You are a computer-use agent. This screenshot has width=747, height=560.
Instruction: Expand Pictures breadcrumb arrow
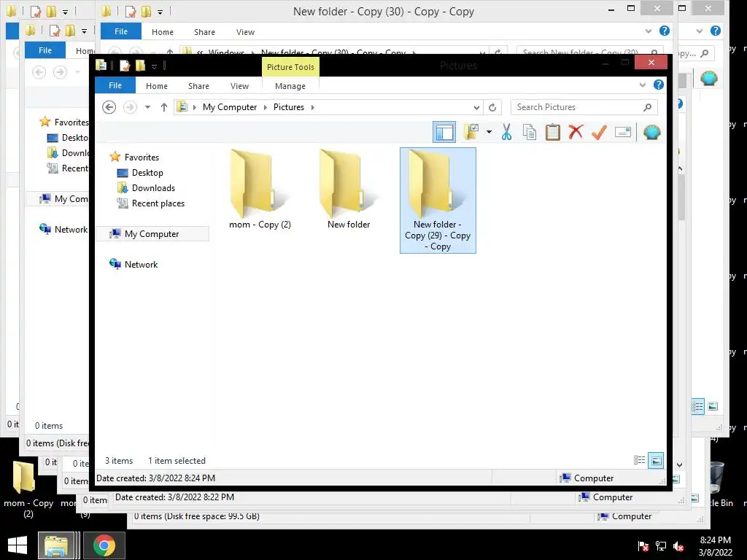pyautogui.click(x=312, y=108)
